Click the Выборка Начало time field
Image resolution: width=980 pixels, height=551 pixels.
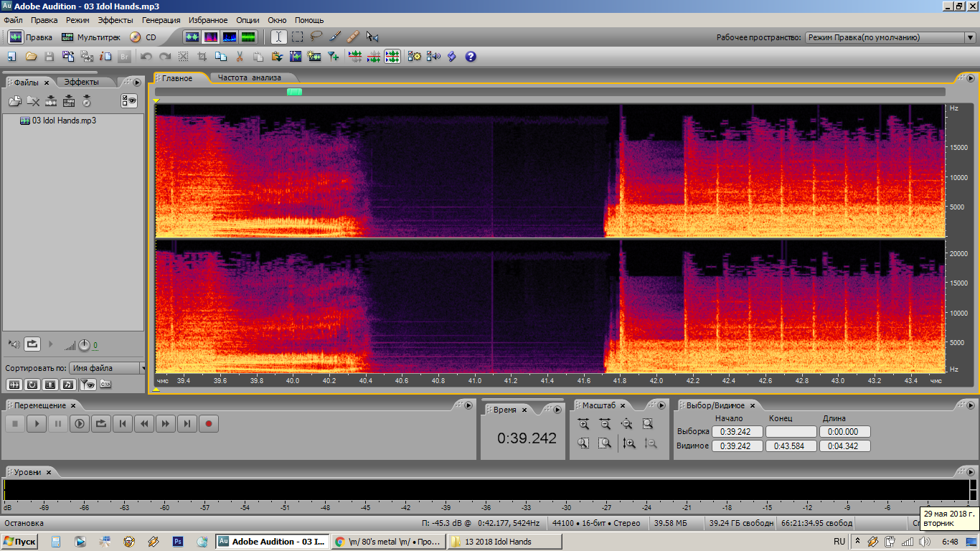tap(737, 432)
